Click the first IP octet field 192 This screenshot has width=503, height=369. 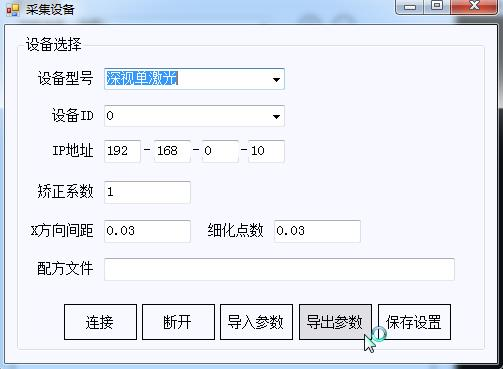point(122,151)
